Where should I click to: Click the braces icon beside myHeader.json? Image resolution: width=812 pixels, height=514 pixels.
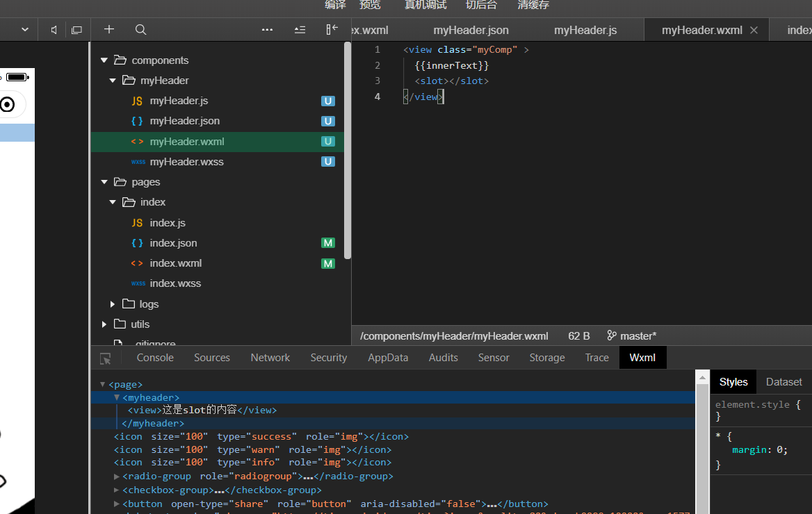(137, 121)
